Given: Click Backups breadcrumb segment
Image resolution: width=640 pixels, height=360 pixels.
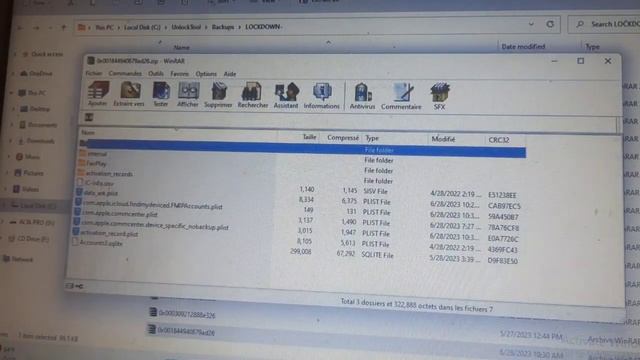Looking at the screenshot, I should [223, 27].
